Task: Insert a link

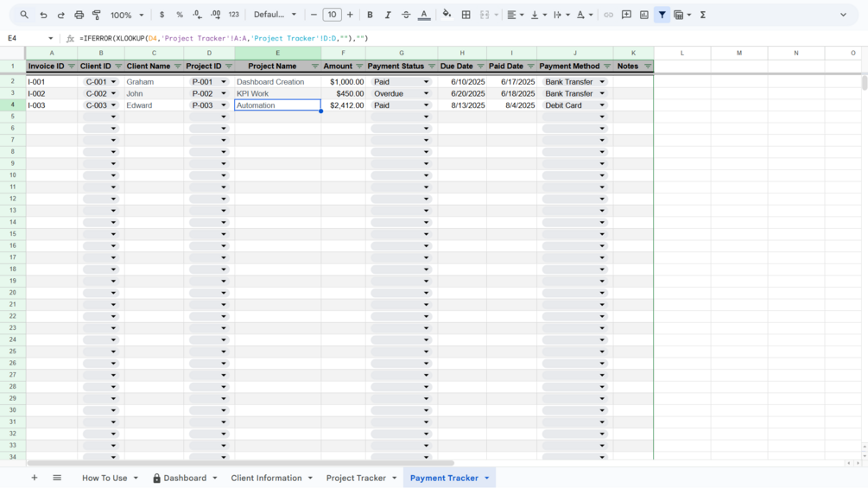Action: tap(608, 15)
